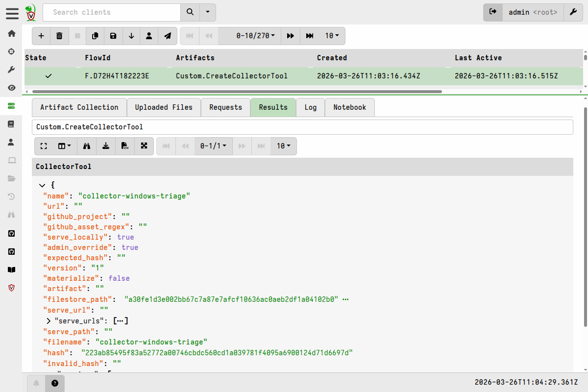
Task: Open the Log tab
Action: (311, 107)
